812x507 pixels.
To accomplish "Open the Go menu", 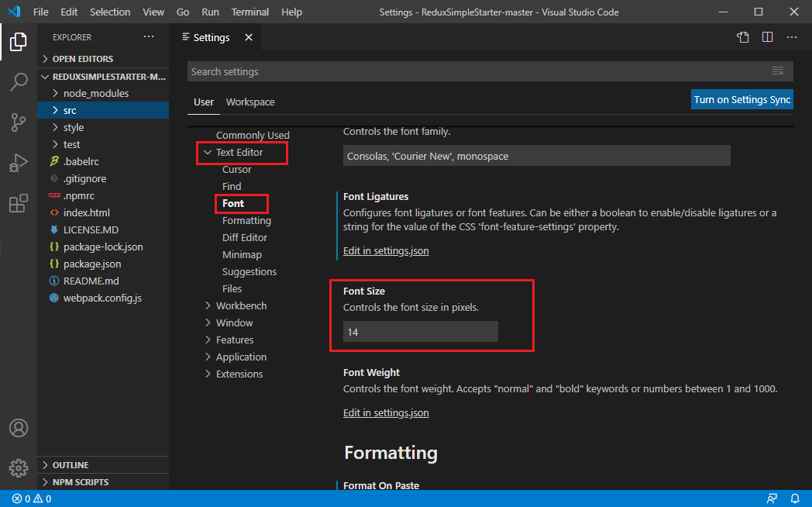I will [x=183, y=12].
